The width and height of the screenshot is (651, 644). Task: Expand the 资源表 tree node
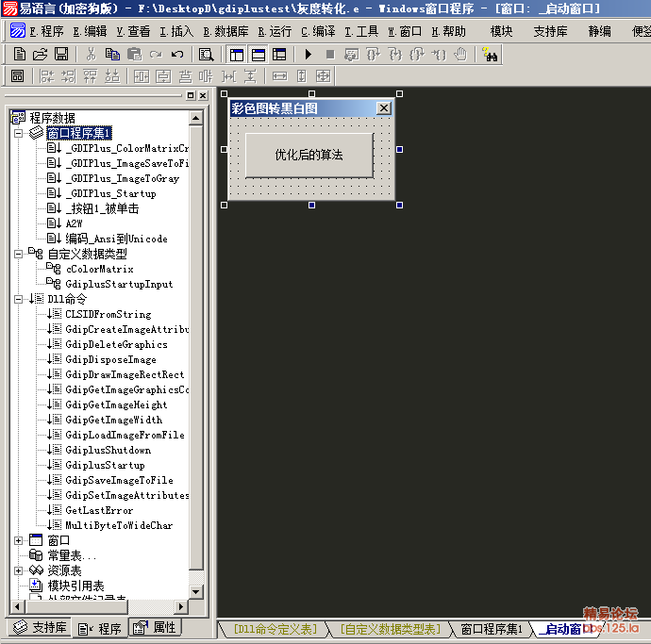point(19,570)
